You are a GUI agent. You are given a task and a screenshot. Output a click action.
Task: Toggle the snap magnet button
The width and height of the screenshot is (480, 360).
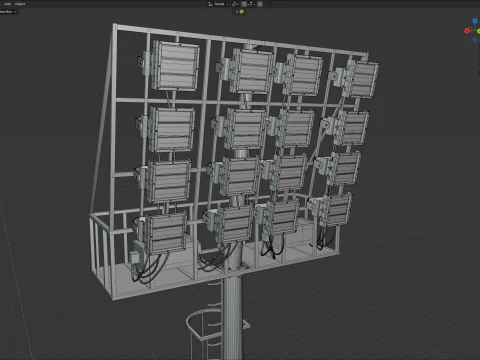(x=244, y=4)
